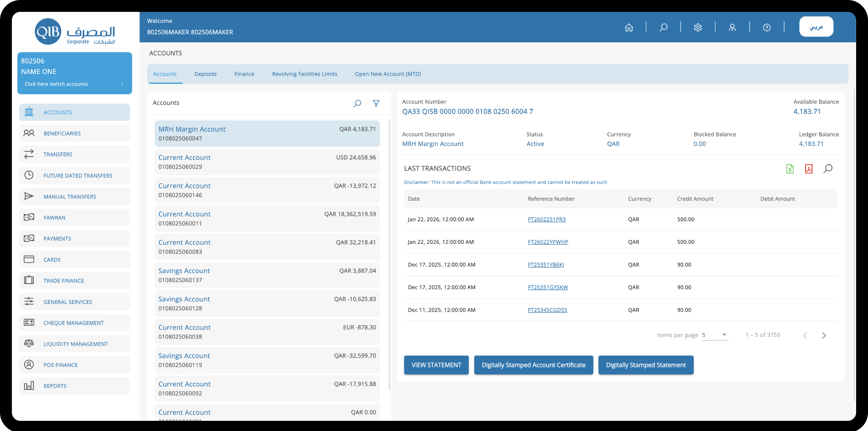The height and width of the screenshot is (431, 868).
Task: Select Savings Account 0108025060119
Action: (267, 361)
